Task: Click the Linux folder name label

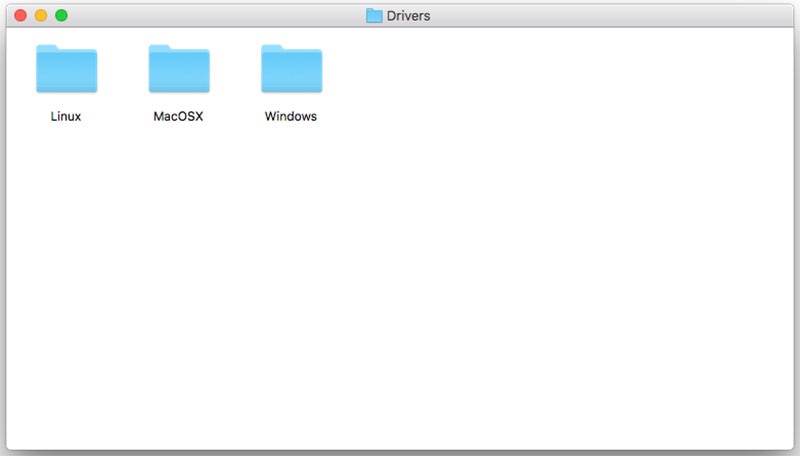Action: [66, 116]
